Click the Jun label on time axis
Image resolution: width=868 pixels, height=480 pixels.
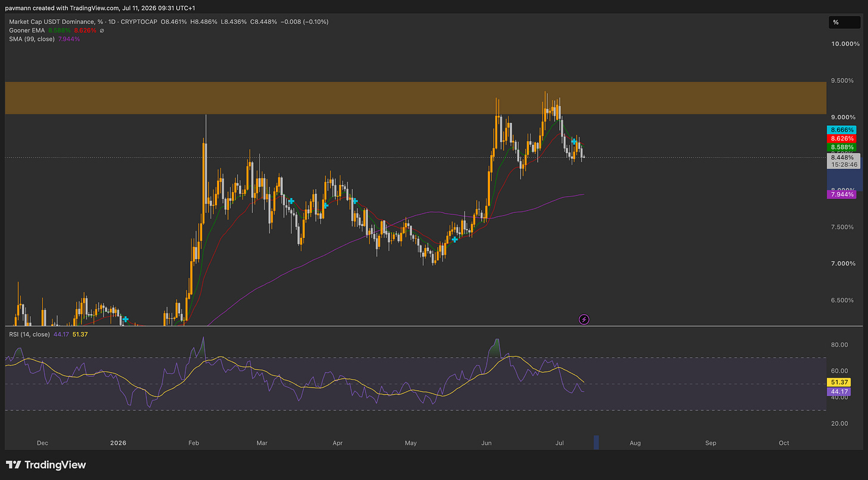click(x=486, y=443)
